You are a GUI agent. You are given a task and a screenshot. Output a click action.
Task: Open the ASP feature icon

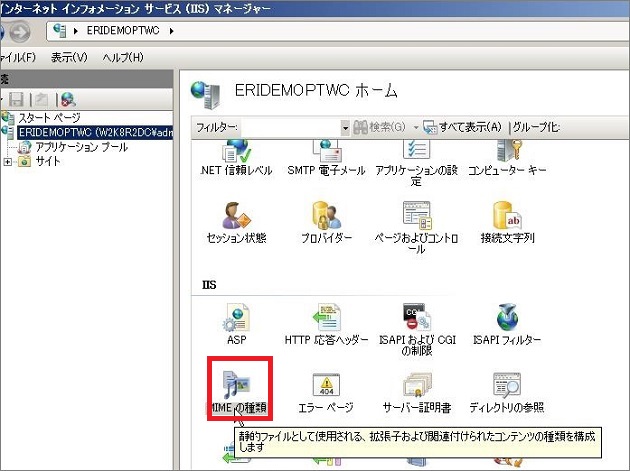(236, 319)
